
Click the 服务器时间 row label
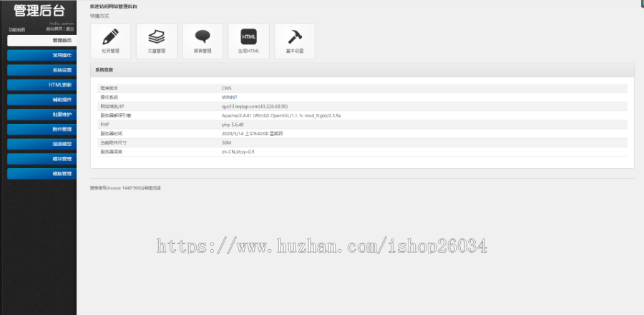(112, 133)
